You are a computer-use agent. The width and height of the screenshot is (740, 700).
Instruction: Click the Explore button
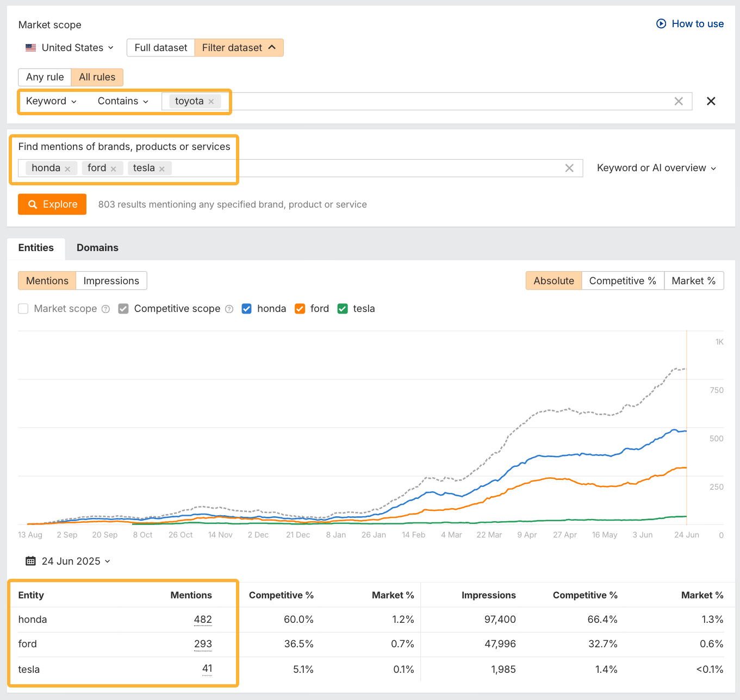tap(52, 204)
